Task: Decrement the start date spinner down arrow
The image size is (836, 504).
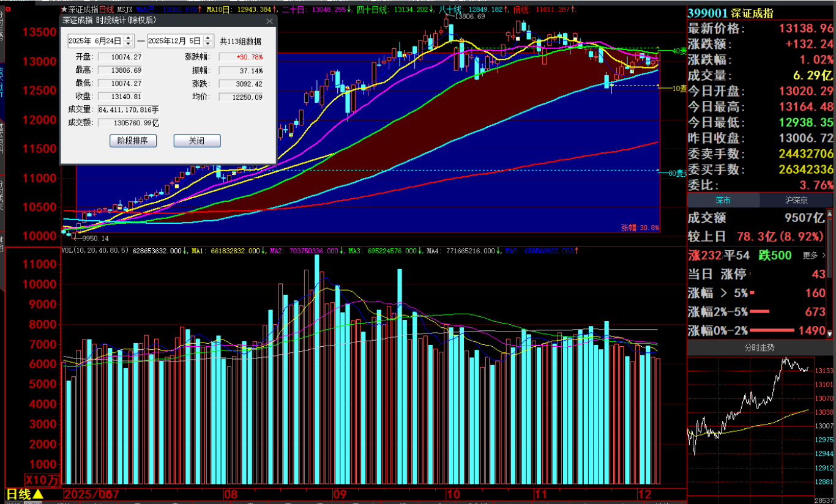Action: coord(128,44)
